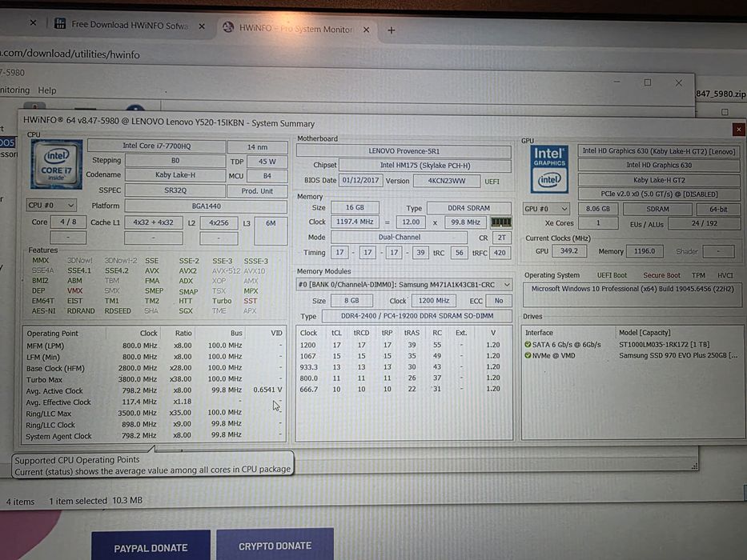Click the 847_5980.zip file in background window
Screen dimensions: 747x560
tap(721, 94)
